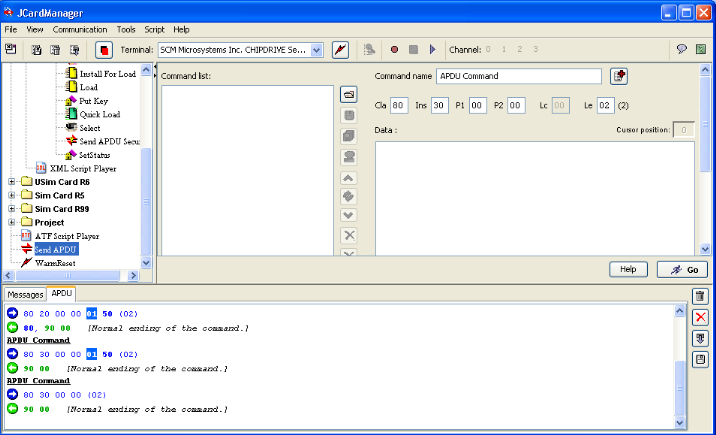Click the Command name text field
Image resolution: width=716 pixels, height=435 pixels.
tap(518, 76)
